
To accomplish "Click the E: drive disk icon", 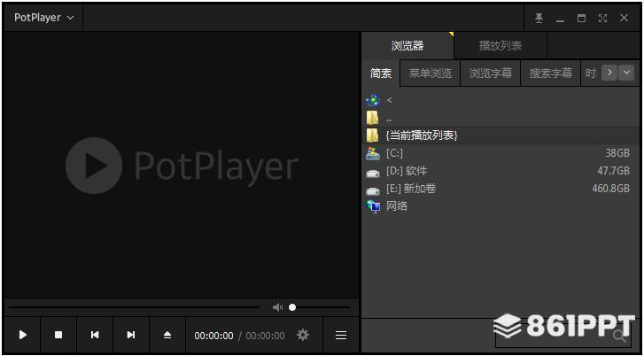I will pyautogui.click(x=373, y=191).
